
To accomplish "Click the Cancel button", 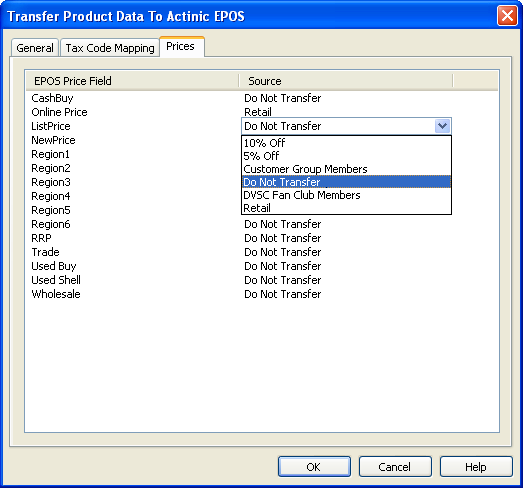I will pos(395,466).
